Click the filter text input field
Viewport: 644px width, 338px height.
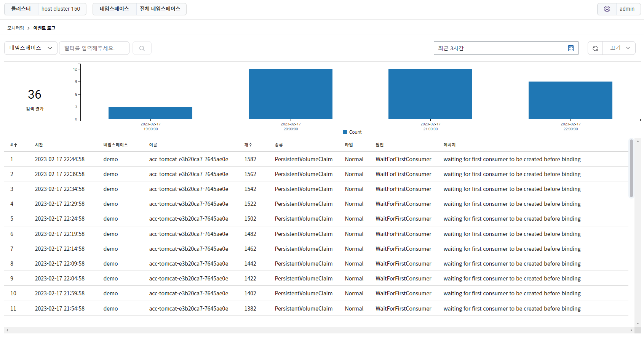pyautogui.click(x=94, y=48)
